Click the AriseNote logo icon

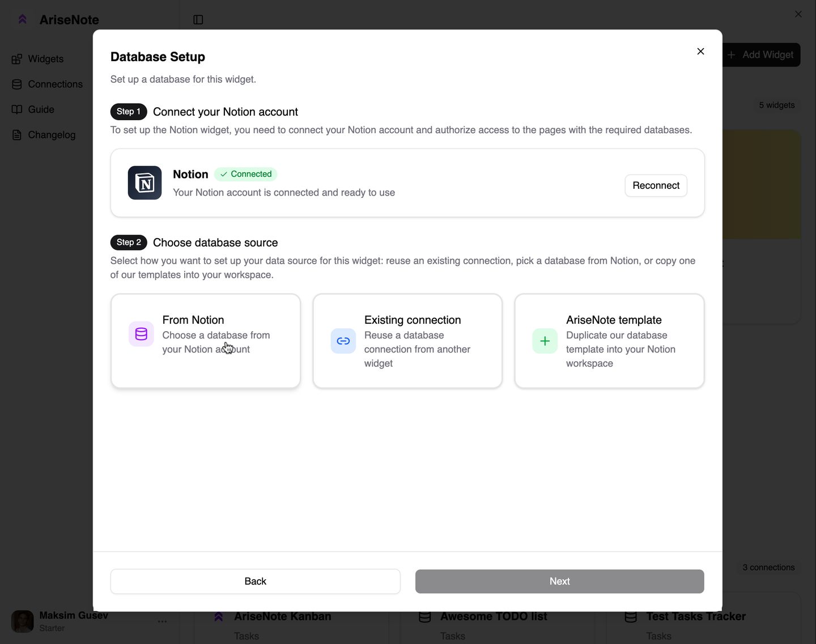(x=23, y=19)
